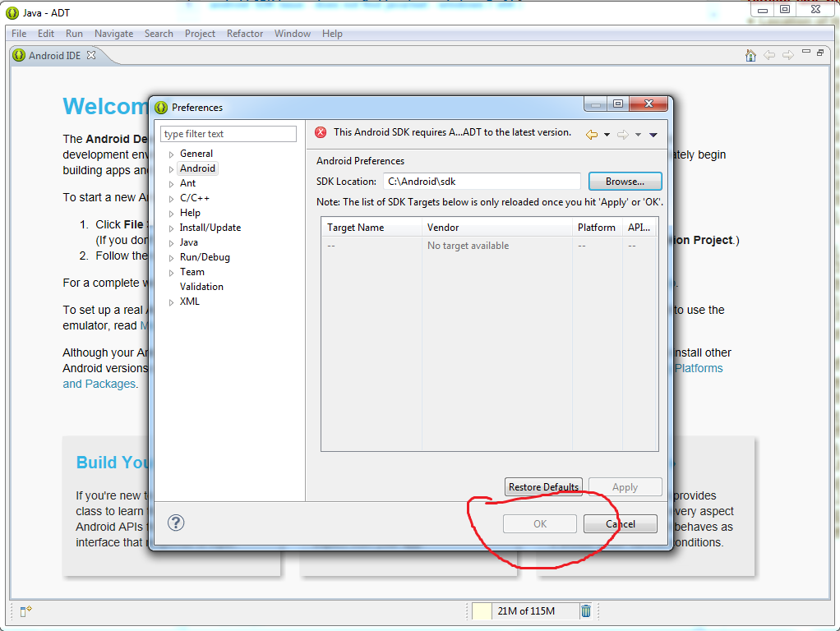This screenshot has height=631, width=840.
Task: Switch to the Android IDE tab
Action: pos(54,55)
